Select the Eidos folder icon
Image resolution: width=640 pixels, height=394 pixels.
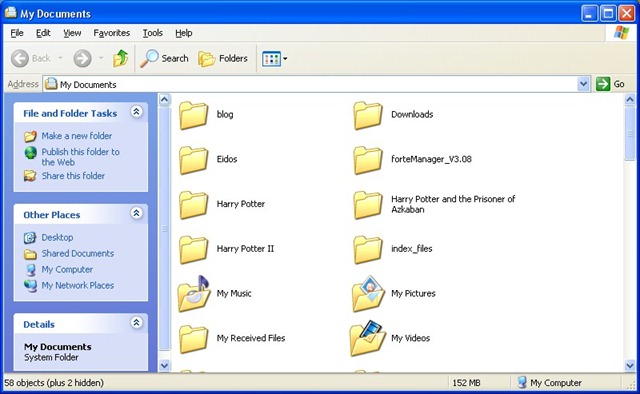pyautogui.click(x=193, y=160)
